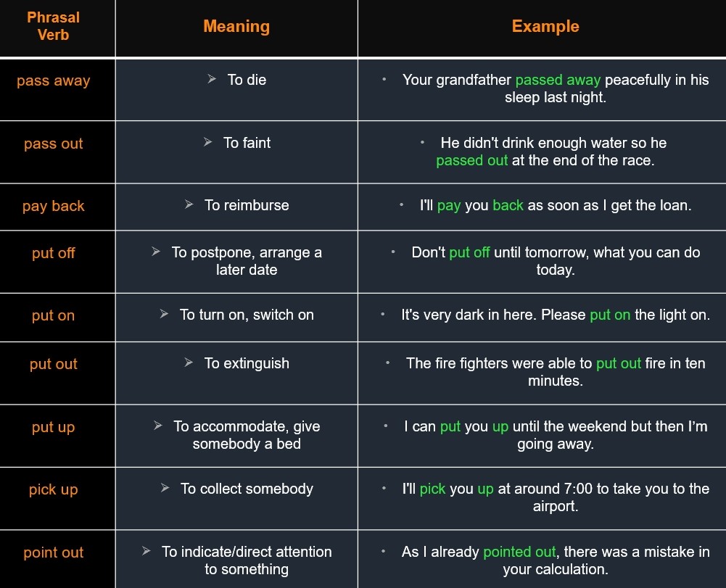Select the 'Meaning' column header
The height and width of the screenshot is (588, 726).
click(x=236, y=28)
